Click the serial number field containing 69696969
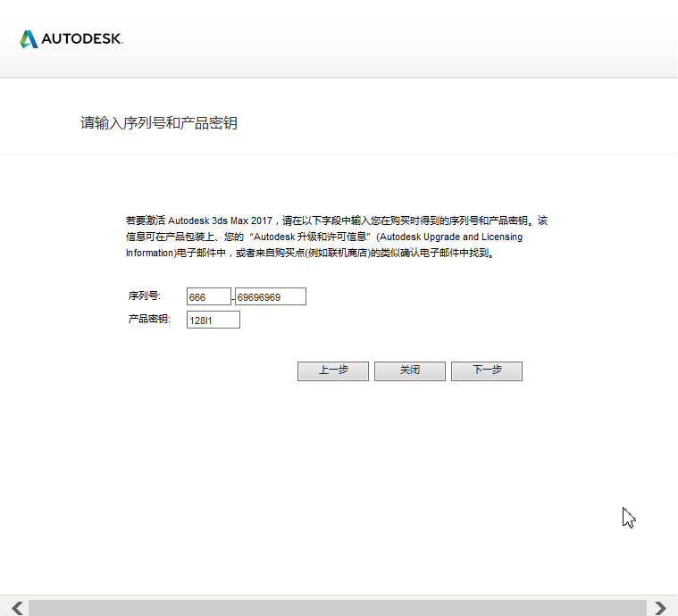 tap(271, 296)
